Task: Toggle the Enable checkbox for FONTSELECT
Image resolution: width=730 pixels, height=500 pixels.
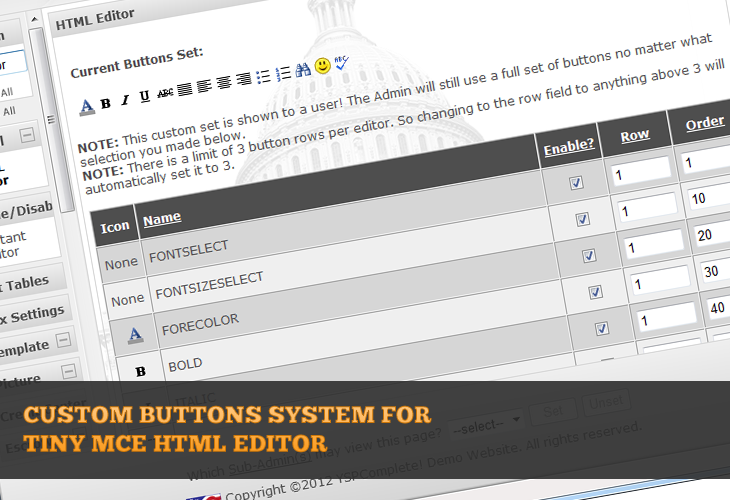Action: coord(576,182)
